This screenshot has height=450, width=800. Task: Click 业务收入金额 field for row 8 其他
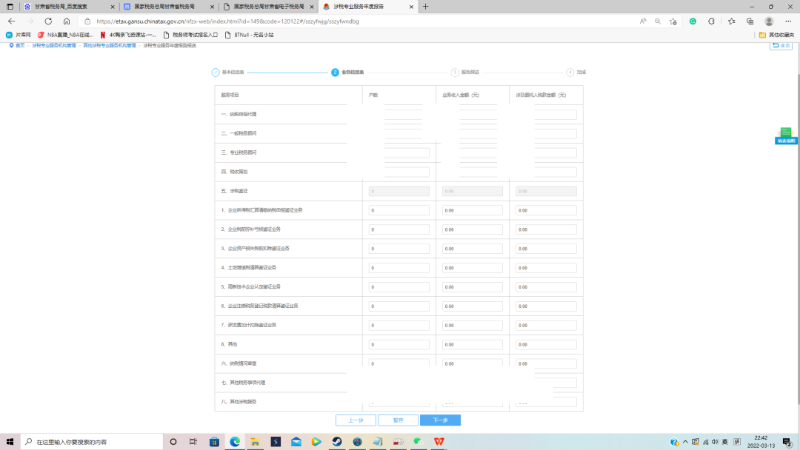click(x=471, y=343)
